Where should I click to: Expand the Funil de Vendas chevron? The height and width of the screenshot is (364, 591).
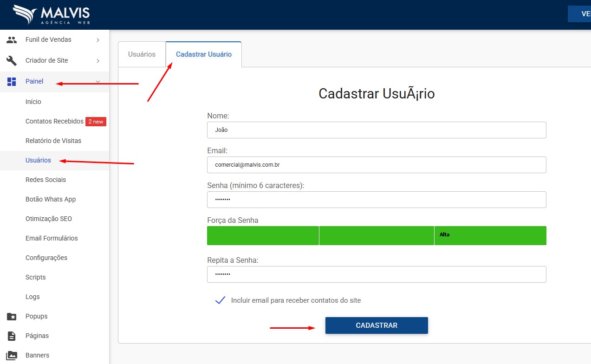tap(98, 40)
